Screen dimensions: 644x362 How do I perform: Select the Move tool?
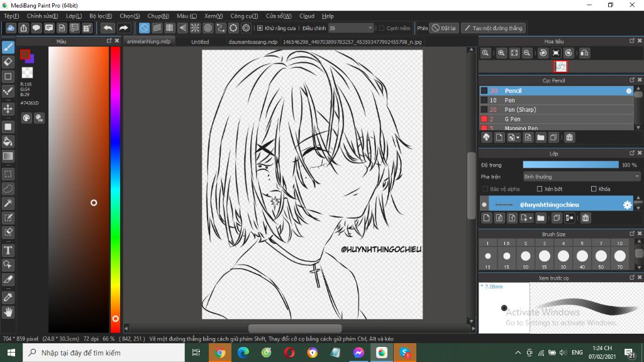point(8,109)
